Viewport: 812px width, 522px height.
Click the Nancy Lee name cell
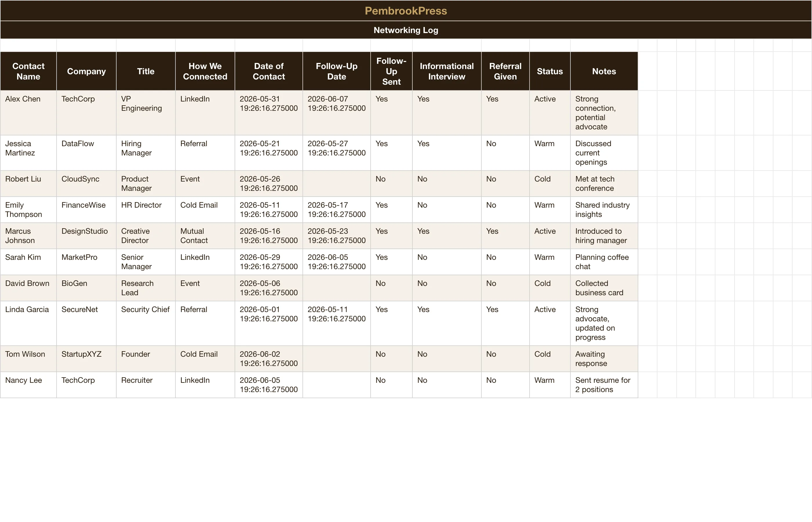click(x=28, y=385)
